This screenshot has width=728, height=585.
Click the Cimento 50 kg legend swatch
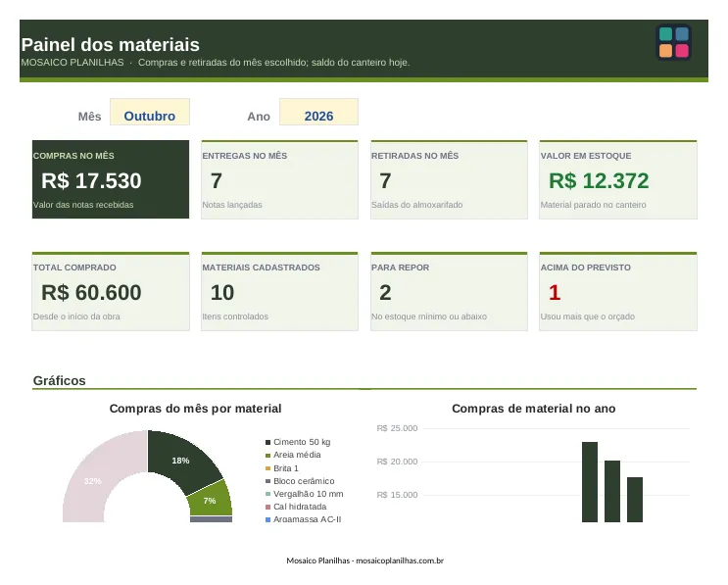[267, 442]
